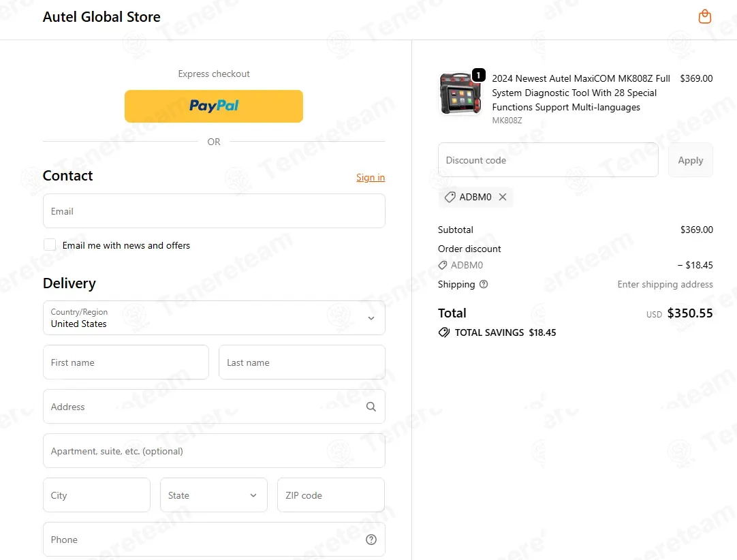Remove the ADBM0 discount code tag

click(503, 197)
